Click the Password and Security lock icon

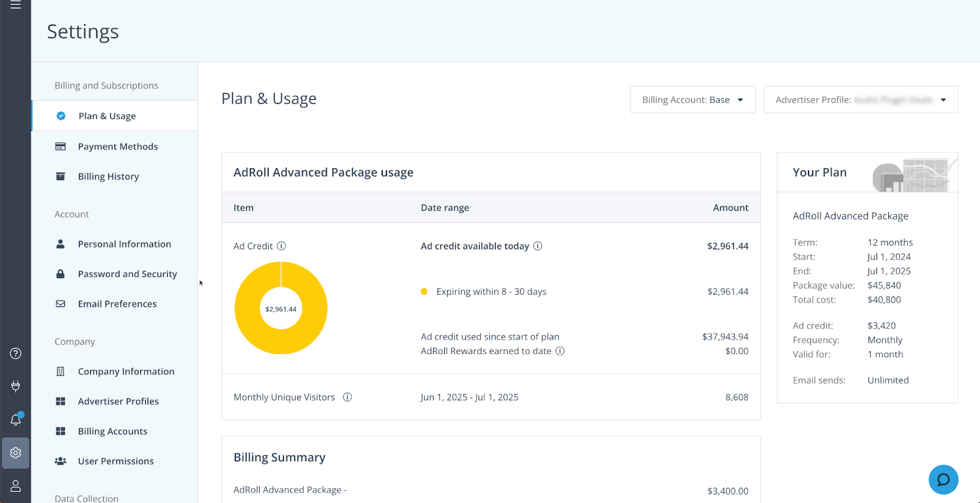click(61, 274)
